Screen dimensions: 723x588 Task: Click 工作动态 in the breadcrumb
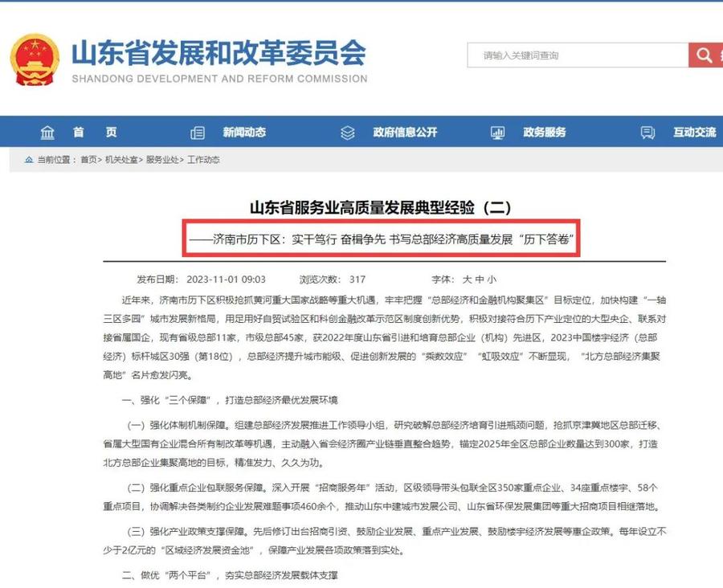click(x=203, y=160)
